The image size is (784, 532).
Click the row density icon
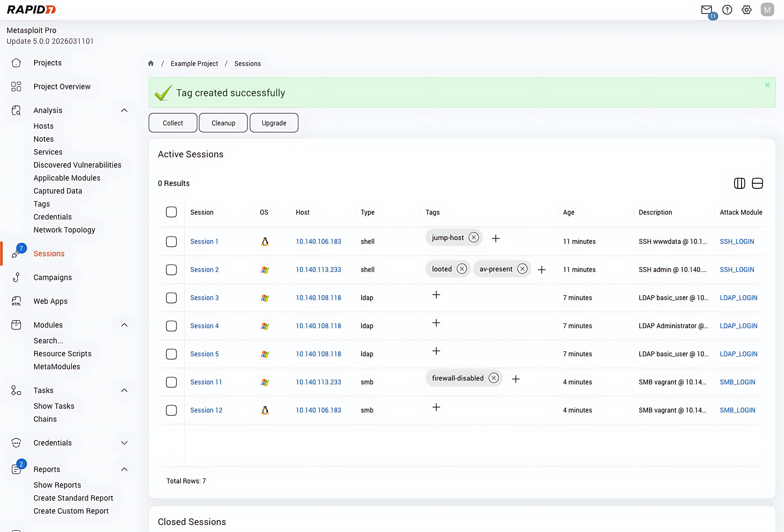pos(757,183)
